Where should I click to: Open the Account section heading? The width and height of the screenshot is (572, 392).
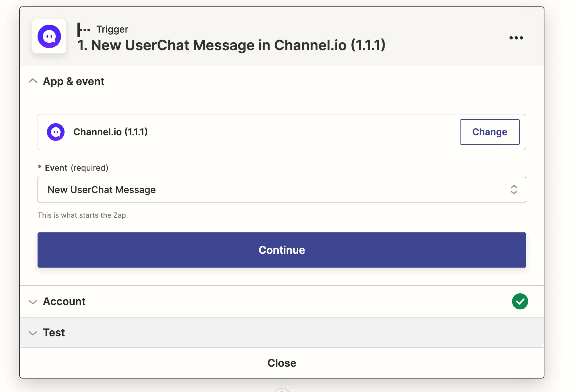point(64,302)
